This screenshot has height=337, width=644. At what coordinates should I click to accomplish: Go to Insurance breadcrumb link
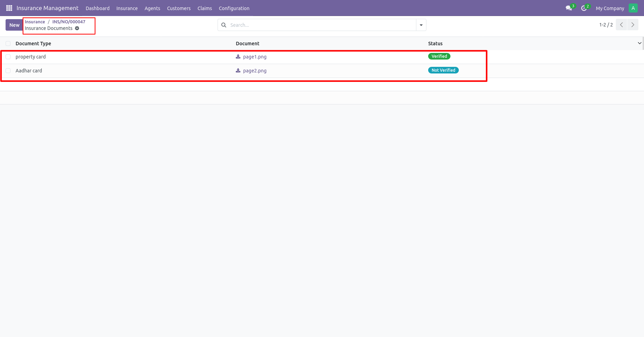35,22
